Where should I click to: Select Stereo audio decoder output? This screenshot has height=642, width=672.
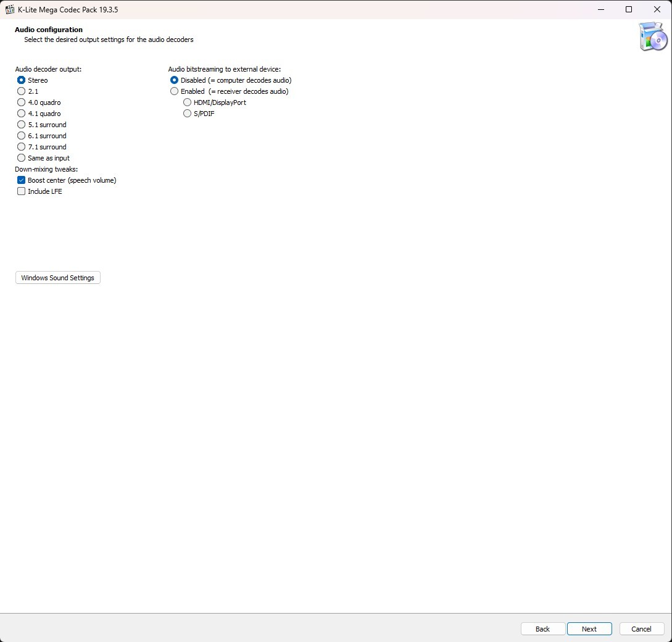[22, 80]
